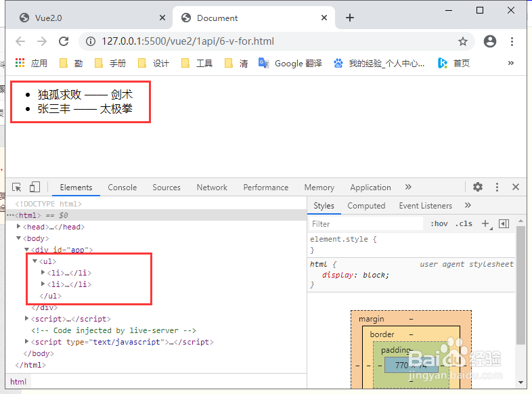Open the Chrome three-dot menu
532x394 pixels.
[512, 41]
